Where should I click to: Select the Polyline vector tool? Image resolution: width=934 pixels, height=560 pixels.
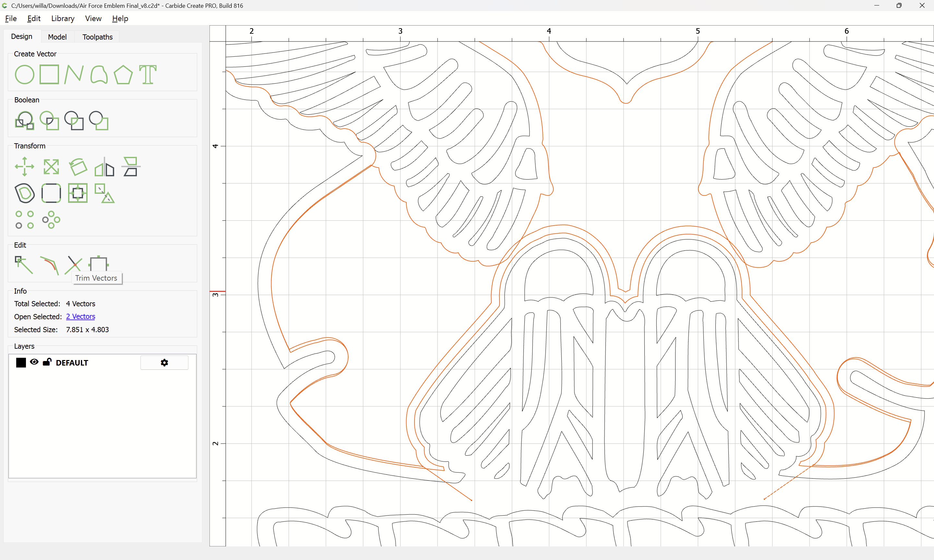click(74, 74)
